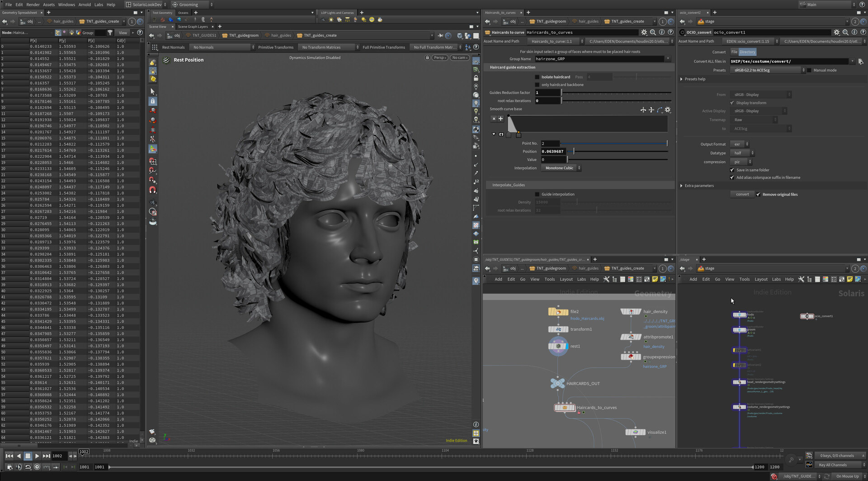Open the Render menu
This screenshot has height=481, width=868.
(33, 5)
